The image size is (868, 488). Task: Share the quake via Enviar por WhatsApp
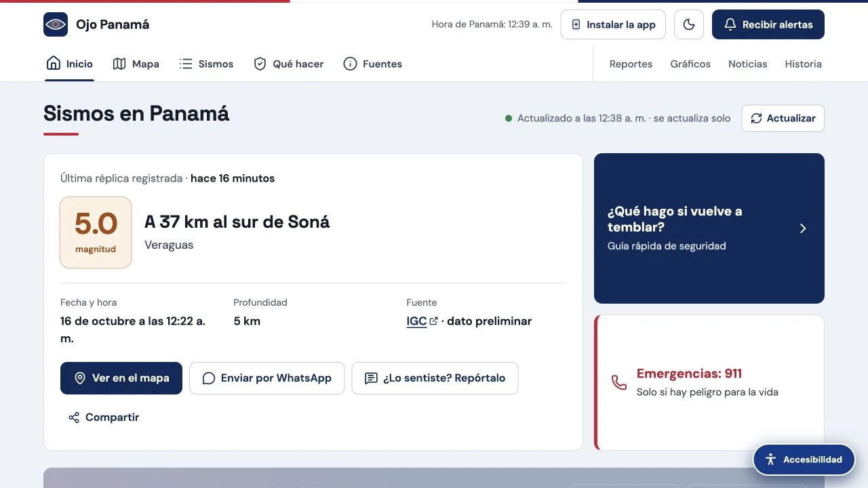[267, 378]
